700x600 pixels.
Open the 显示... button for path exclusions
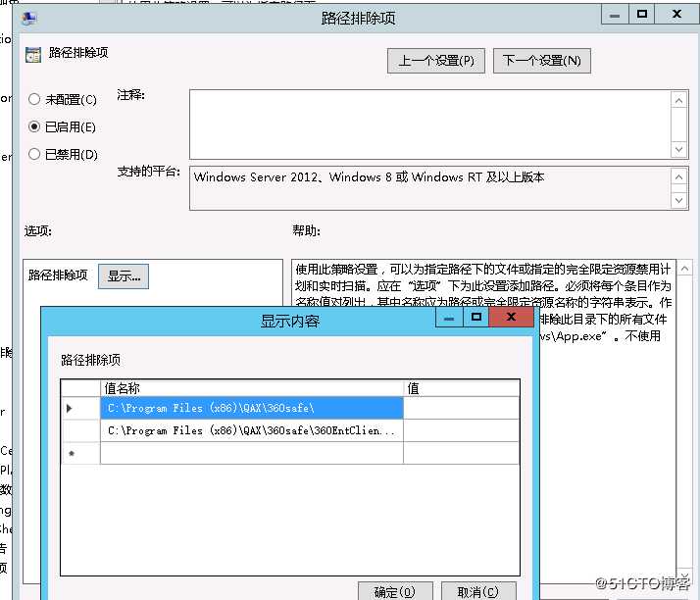point(124,276)
